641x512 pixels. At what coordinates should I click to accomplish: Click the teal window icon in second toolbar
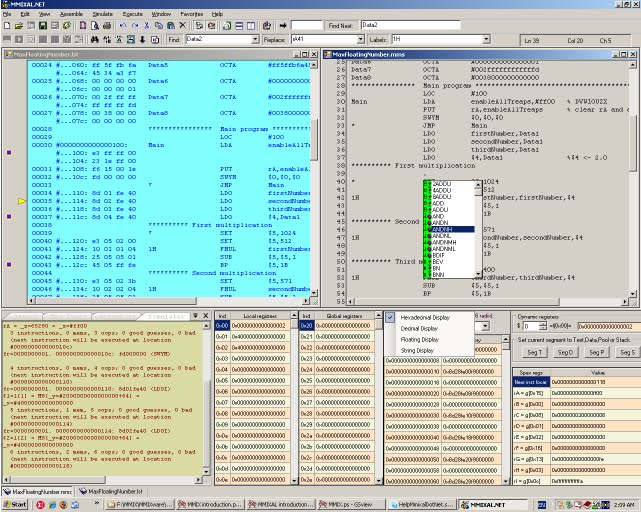(131, 39)
